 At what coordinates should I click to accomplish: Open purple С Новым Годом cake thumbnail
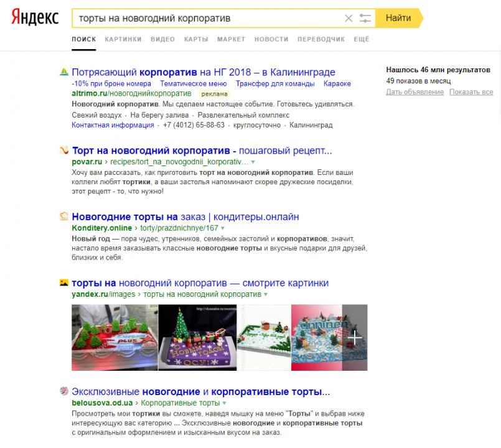tap(197, 337)
